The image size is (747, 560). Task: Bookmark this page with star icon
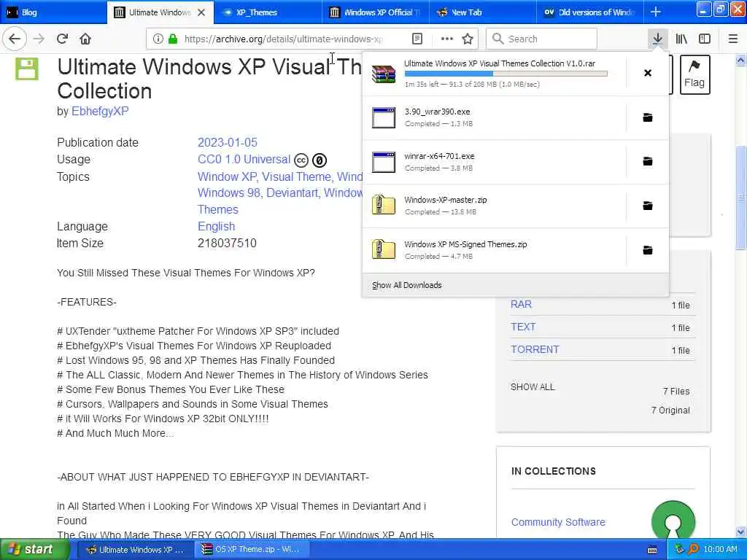pos(468,39)
